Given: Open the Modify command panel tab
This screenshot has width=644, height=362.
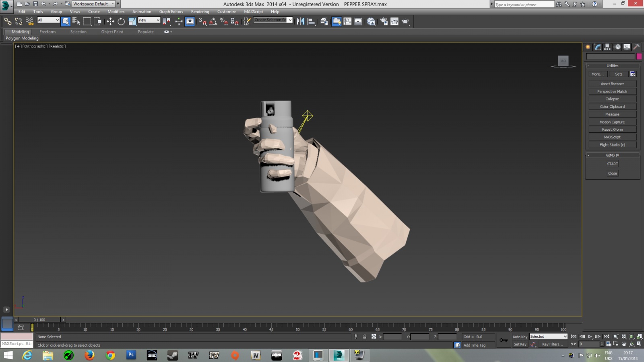Looking at the screenshot, I should (x=598, y=47).
